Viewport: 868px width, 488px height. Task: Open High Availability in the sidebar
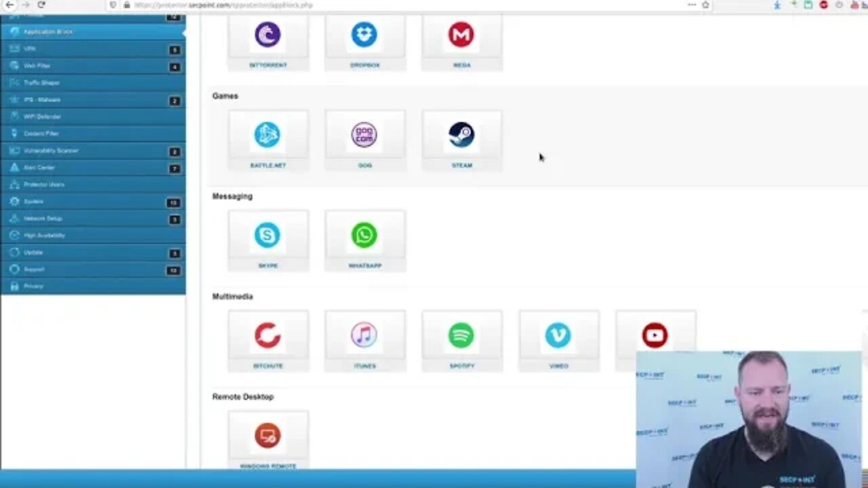[x=93, y=235]
